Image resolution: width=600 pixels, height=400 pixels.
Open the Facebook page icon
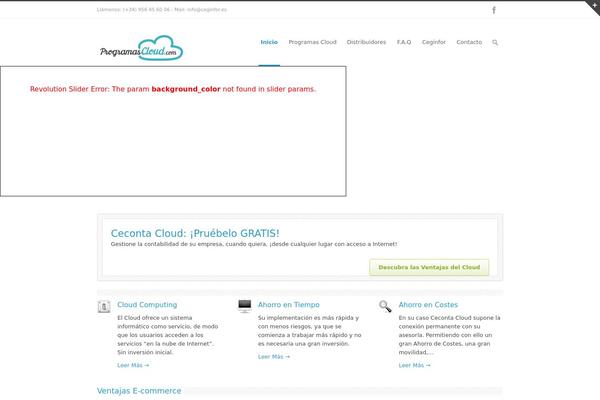494,10
